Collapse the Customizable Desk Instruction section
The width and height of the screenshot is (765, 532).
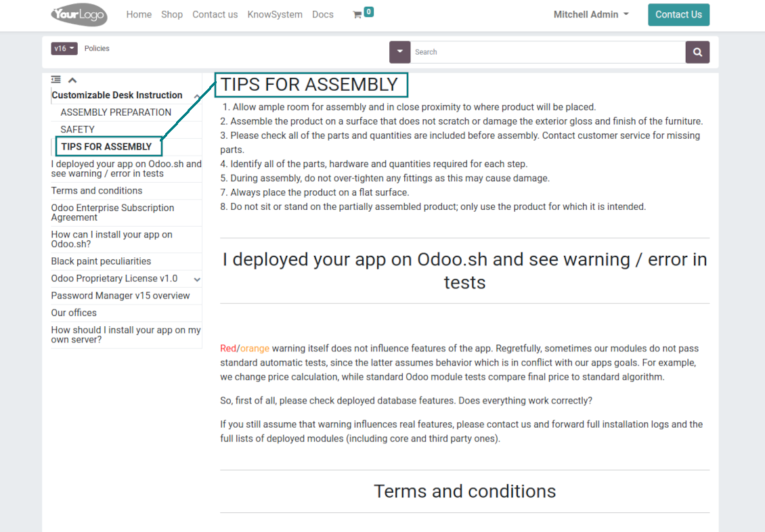tap(196, 96)
